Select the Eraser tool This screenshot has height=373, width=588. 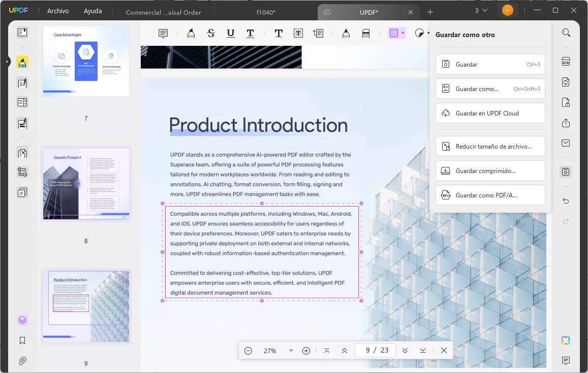(366, 33)
